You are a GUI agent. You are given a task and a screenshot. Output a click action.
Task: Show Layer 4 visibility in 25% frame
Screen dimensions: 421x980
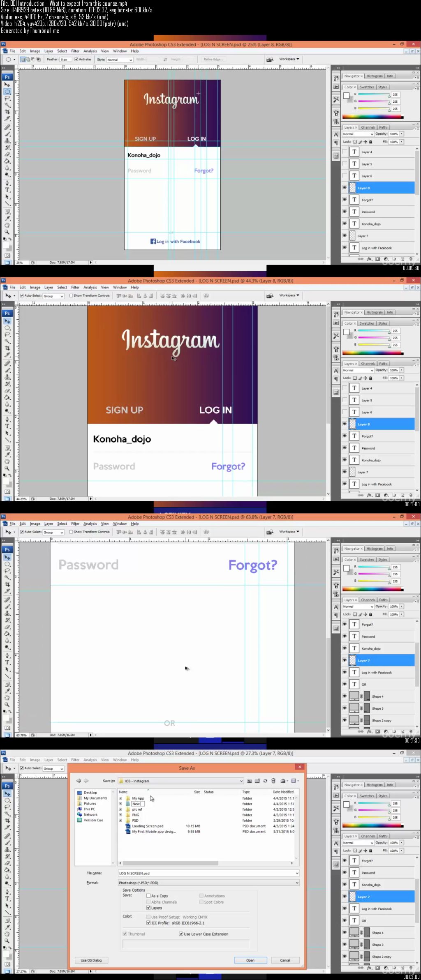345,152
